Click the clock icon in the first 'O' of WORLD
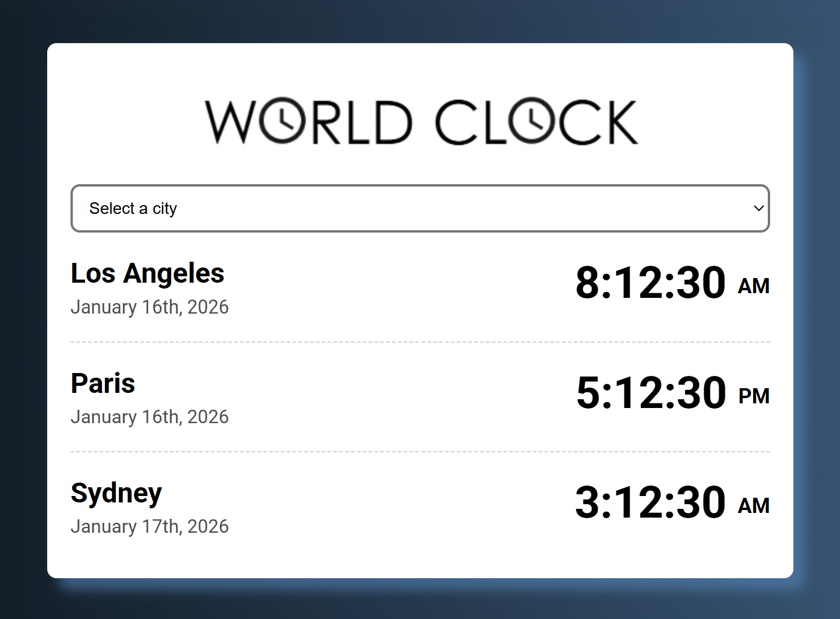 click(x=282, y=121)
